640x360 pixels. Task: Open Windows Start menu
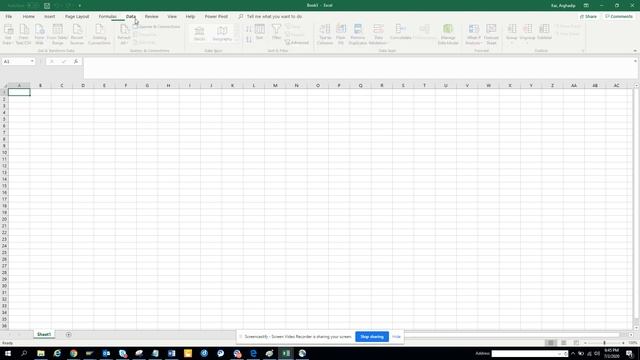pyautogui.click(x=8, y=353)
